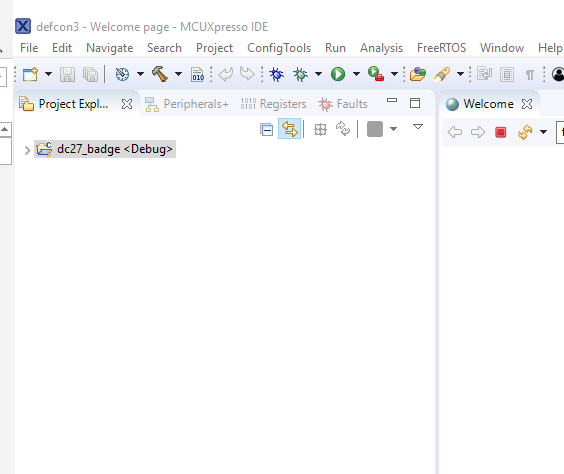
Task: Open the Analysis menu
Action: (382, 48)
